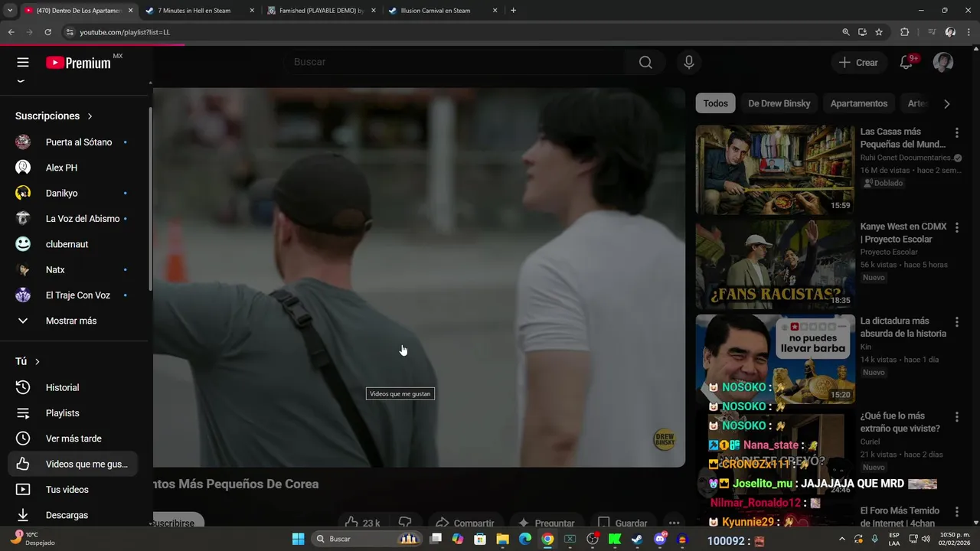980x551 pixels.
Task: Switch to the Famished PLAYABLE DEMO tab
Action: [320, 11]
